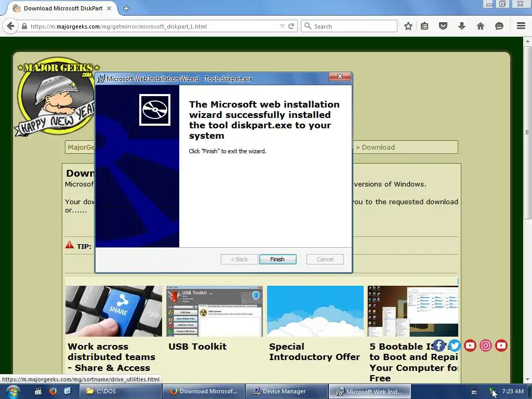The width and height of the screenshot is (532, 399).
Task: Click Work across distributed teams headline
Action: tap(111, 357)
